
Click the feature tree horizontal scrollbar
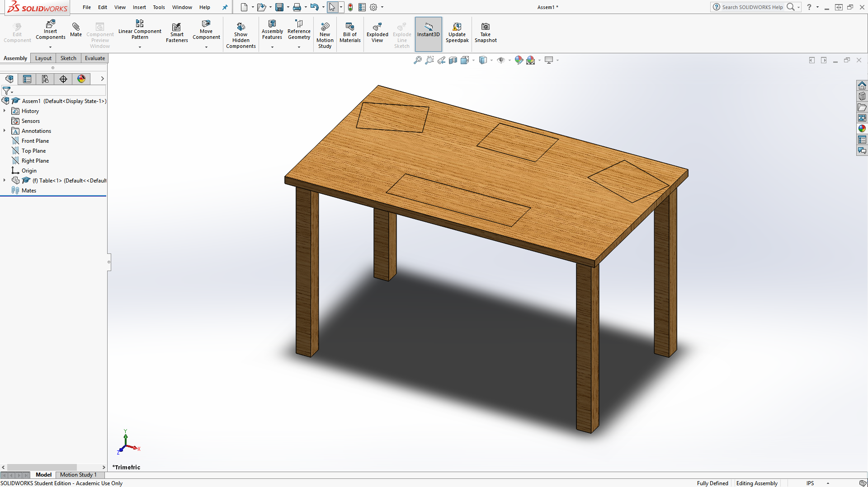coord(42,467)
